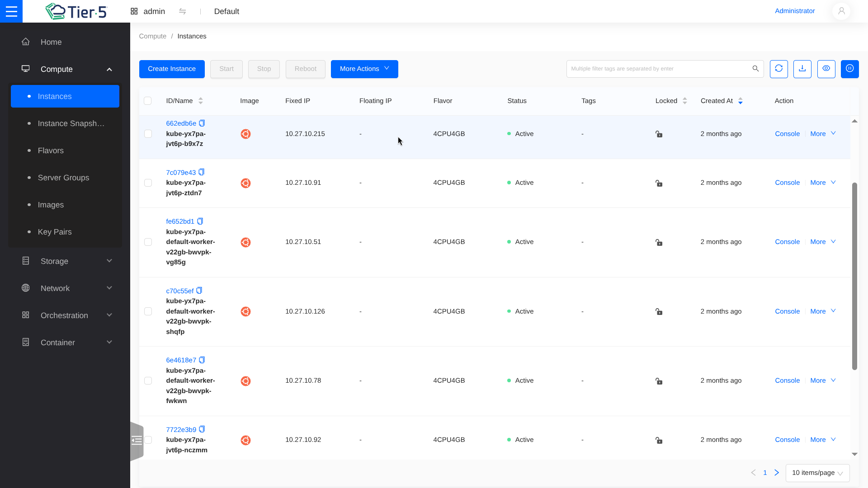Click the eye column-visibility icon

tap(826, 69)
